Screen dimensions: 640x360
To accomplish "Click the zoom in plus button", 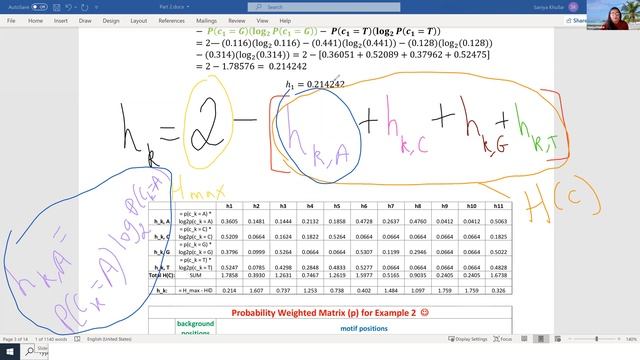I will 619,339.
